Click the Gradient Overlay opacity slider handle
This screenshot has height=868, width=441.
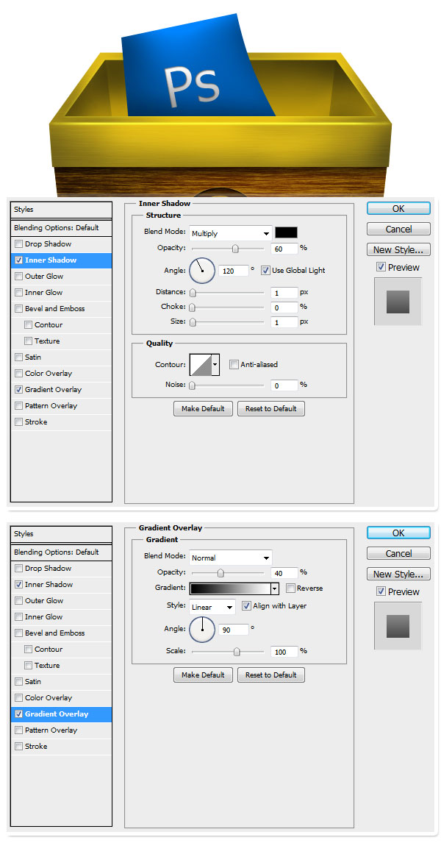click(x=220, y=574)
